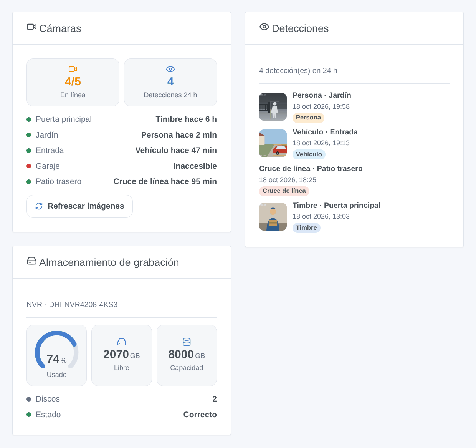Click the green status dot for Entrada
The width and height of the screenshot is (476, 448).
point(29,151)
